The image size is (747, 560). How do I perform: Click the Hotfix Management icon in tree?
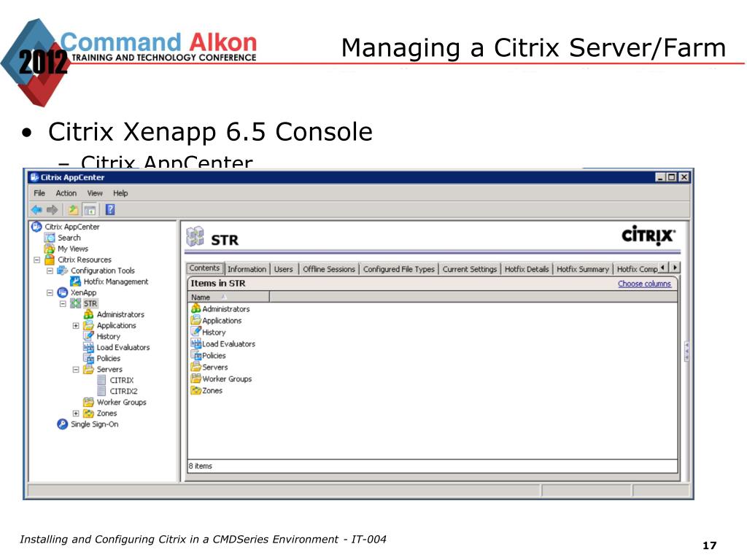pos(75,281)
